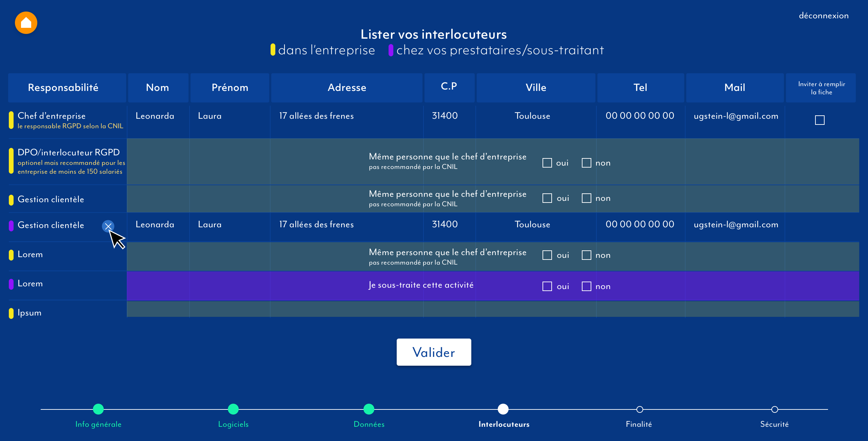
Task: Edit Prénom Laura in purple Gestion clientèle row
Action: click(210, 225)
